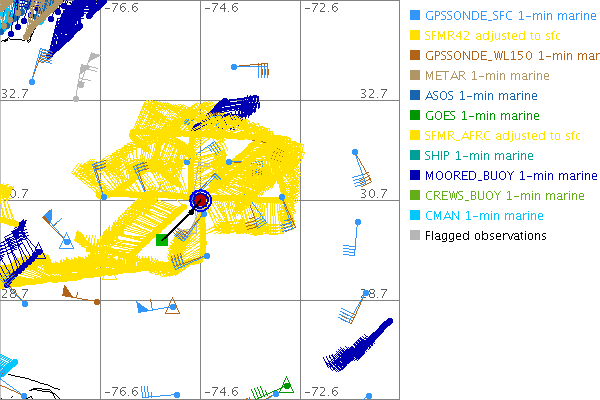The image size is (600, 400).
Task: Select the MOORED_BUOY 1-min marine legend entry
Action: (x=504, y=176)
